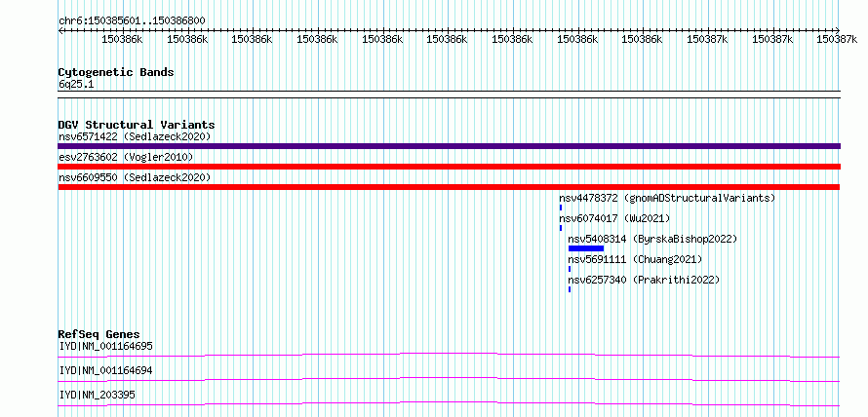Viewport: 868px width, 417px height.
Task: Click the 6q25.1 band label
Action: point(77,84)
